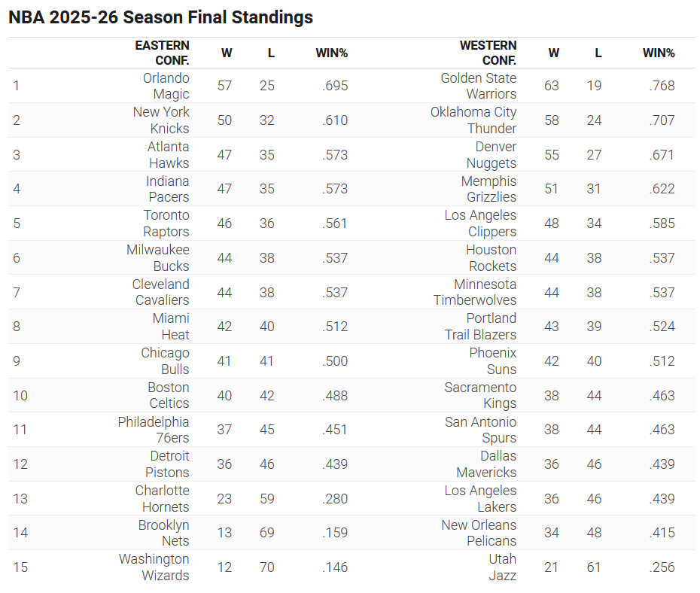Click the NBA 2025-26 Season Final Standings title
Viewport: 700px width, 593px height.
click(160, 17)
